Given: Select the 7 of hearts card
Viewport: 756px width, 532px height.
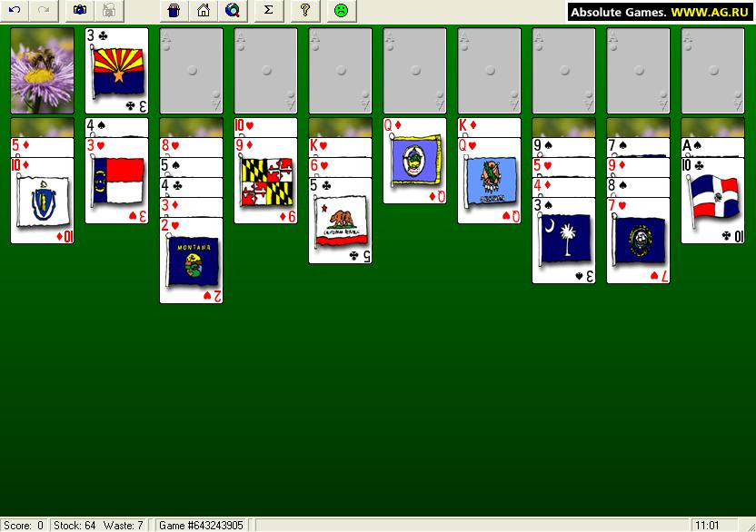Looking at the screenshot, I should 638,241.
